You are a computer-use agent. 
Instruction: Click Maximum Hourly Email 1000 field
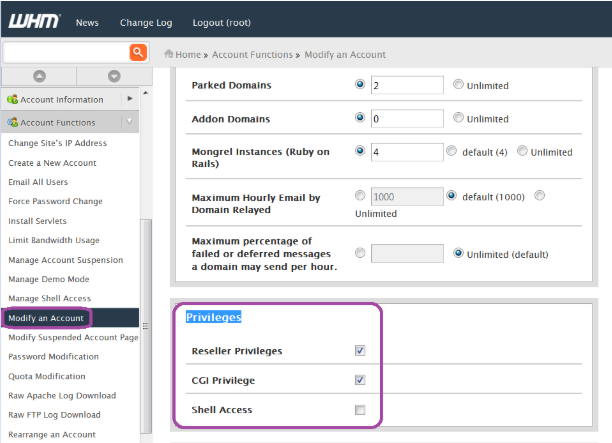(x=407, y=196)
